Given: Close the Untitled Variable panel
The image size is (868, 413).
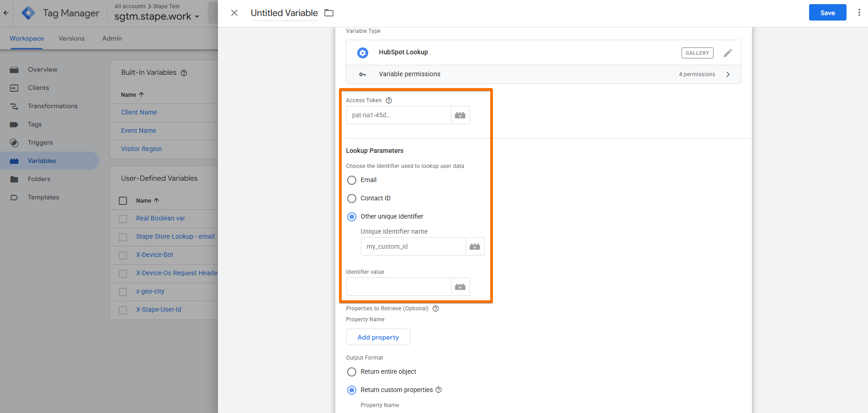Looking at the screenshot, I should click(234, 13).
